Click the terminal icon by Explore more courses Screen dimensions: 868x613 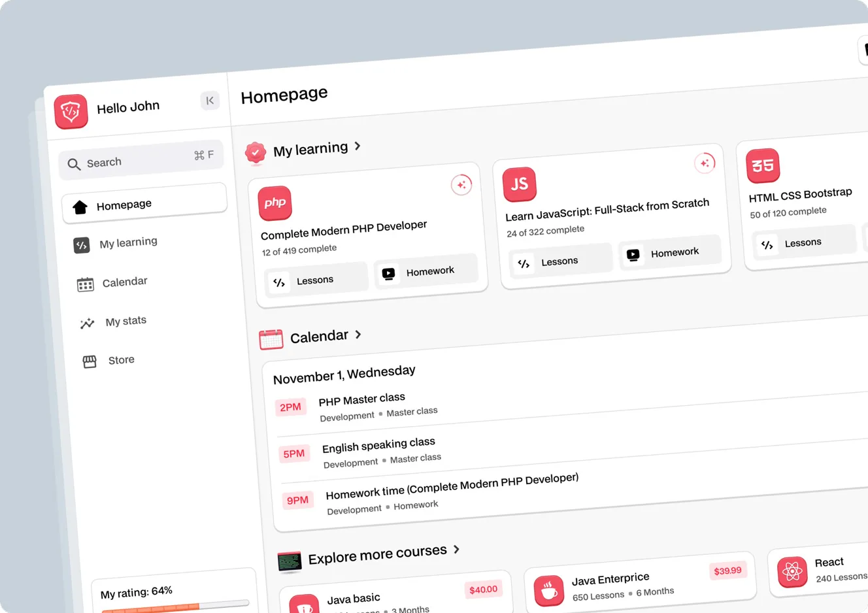(x=290, y=561)
